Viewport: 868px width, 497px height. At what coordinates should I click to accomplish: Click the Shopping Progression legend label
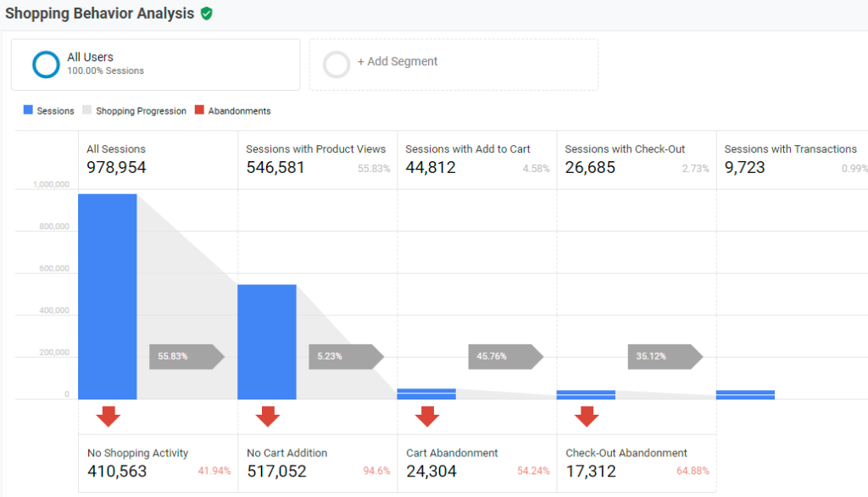[x=142, y=111]
